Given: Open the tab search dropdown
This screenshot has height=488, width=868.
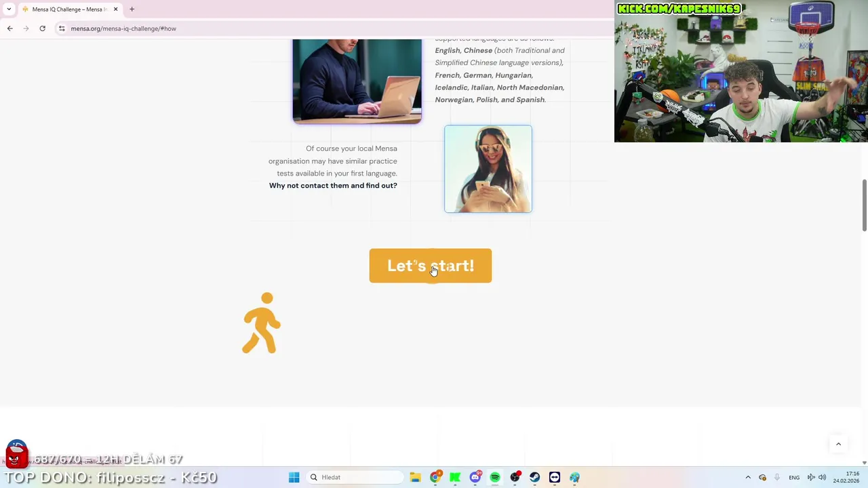Looking at the screenshot, I should [8, 9].
